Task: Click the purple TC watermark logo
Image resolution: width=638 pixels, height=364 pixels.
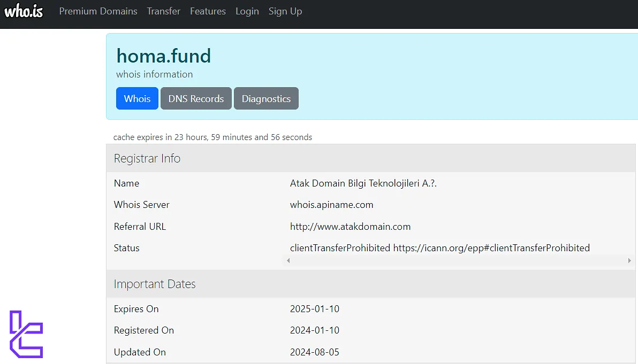Action: [x=26, y=334]
